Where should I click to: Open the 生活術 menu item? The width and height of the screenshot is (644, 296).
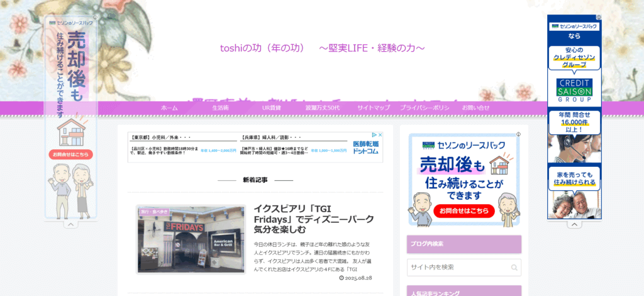tap(220, 108)
